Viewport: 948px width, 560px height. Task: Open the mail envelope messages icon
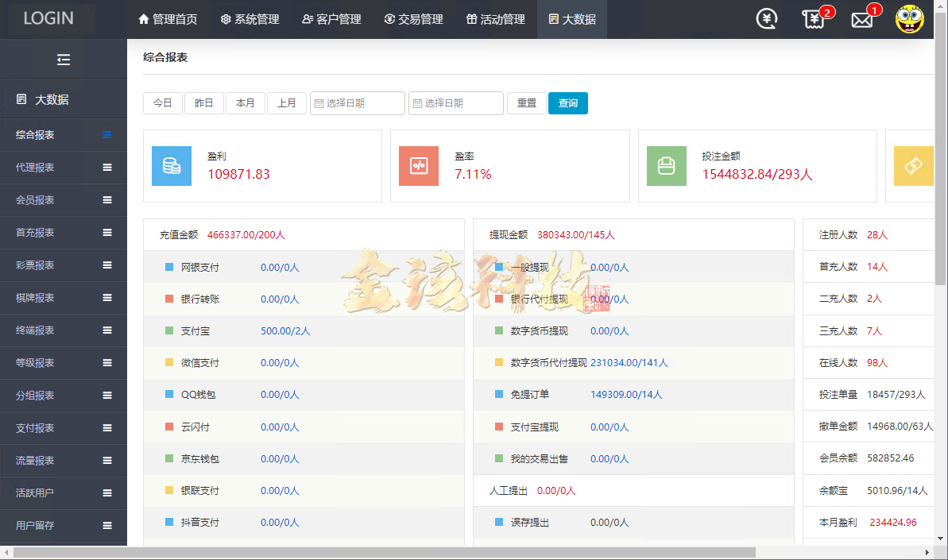point(861,20)
